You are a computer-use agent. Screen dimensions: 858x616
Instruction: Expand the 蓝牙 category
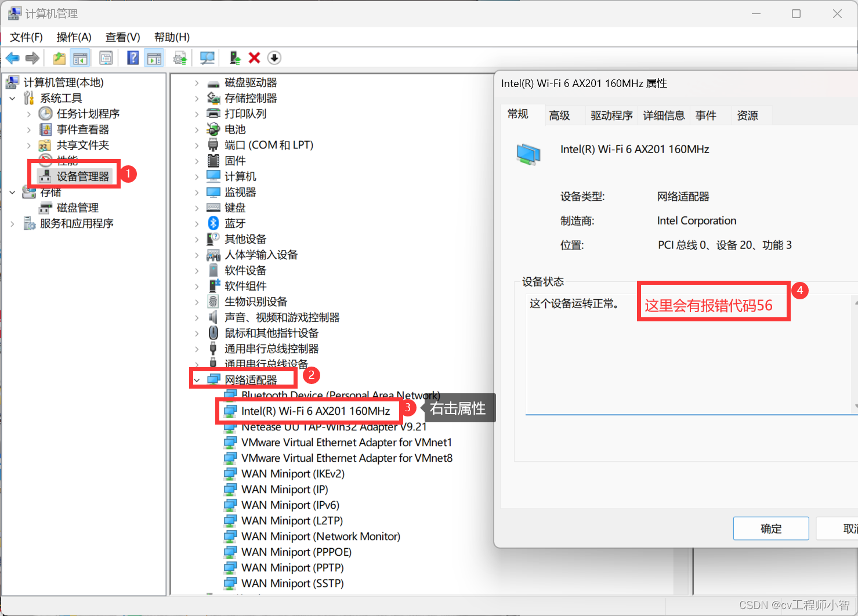click(197, 223)
